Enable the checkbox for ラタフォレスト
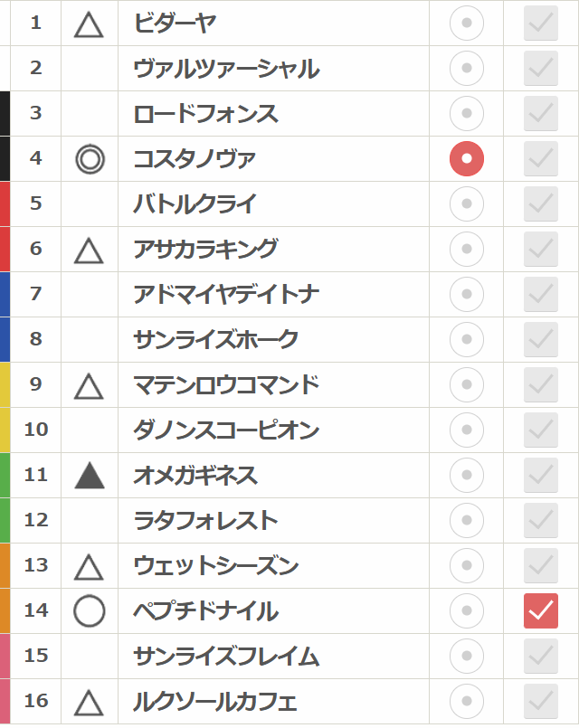The width and height of the screenshot is (579, 728). (x=541, y=521)
